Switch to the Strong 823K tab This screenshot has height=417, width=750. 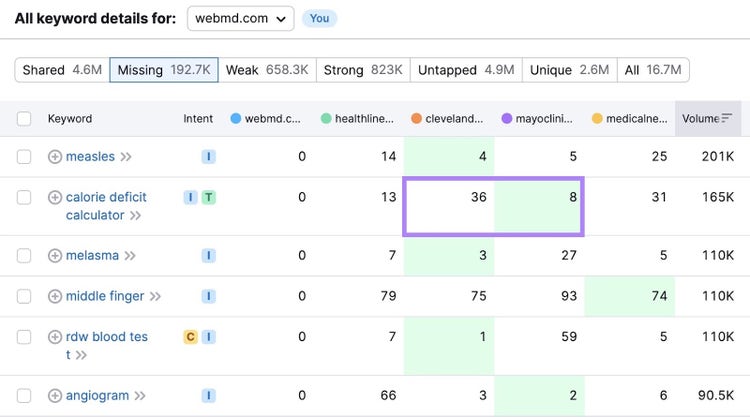(x=363, y=70)
